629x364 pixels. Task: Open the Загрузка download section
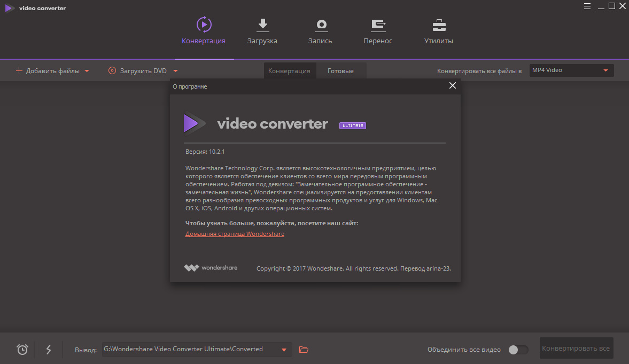[262, 31]
